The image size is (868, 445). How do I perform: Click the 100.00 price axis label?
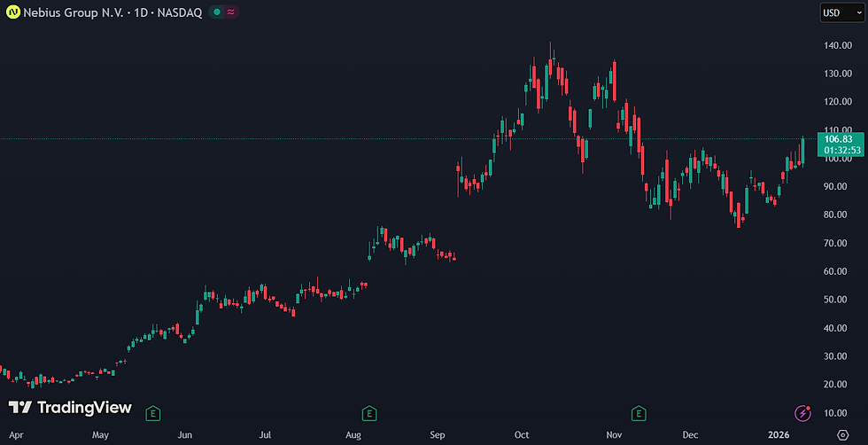[837, 160]
